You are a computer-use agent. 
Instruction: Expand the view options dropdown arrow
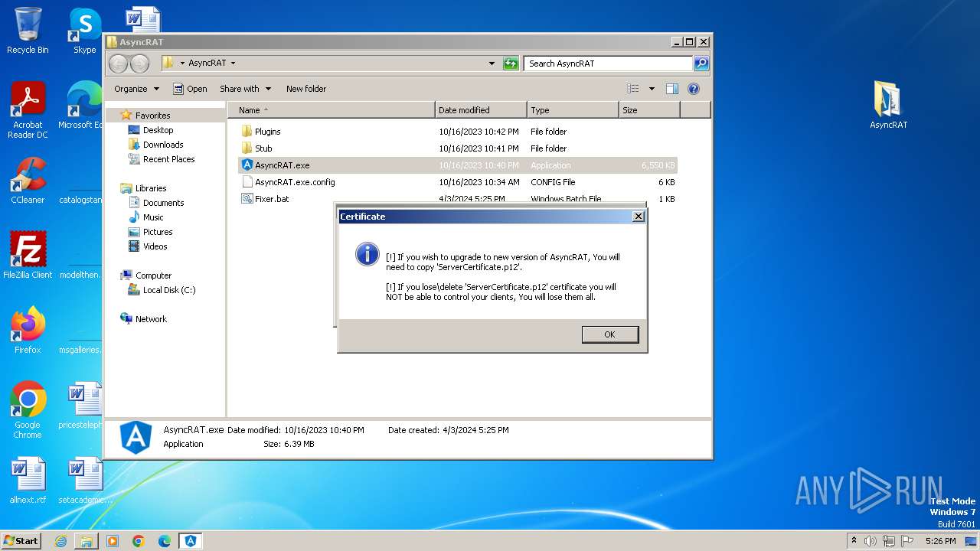(652, 89)
